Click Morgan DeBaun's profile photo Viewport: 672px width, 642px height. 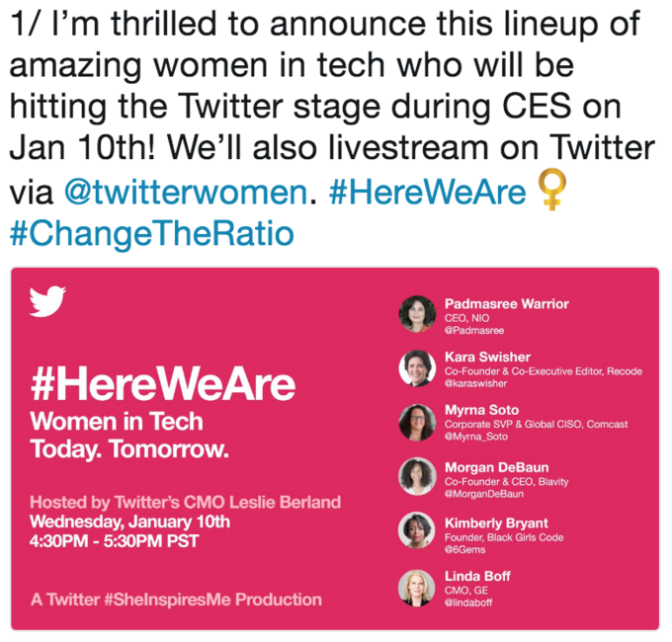(x=417, y=476)
